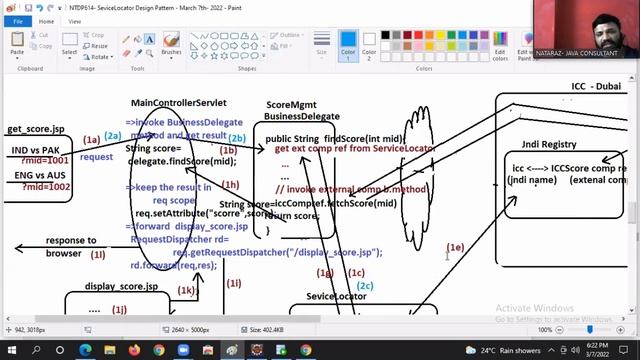The width and height of the screenshot is (640, 360).
Task: Select the Magnifier tool
Action: pyautogui.click(x=150, y=53)
